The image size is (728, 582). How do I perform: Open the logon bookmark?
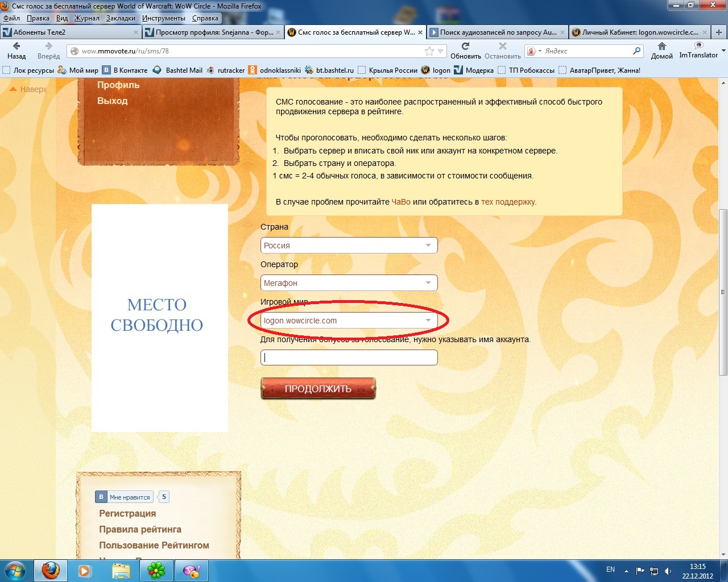tap(436, 70)
